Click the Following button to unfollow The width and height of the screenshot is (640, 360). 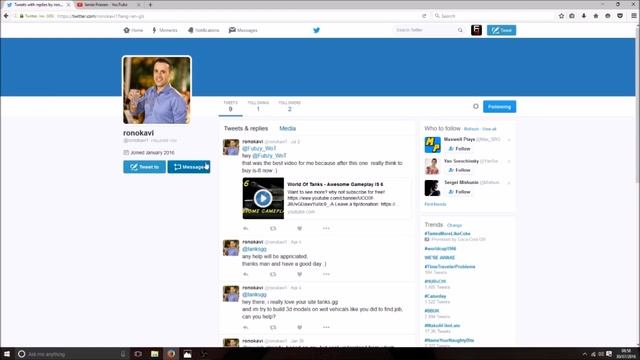(500, 107)
